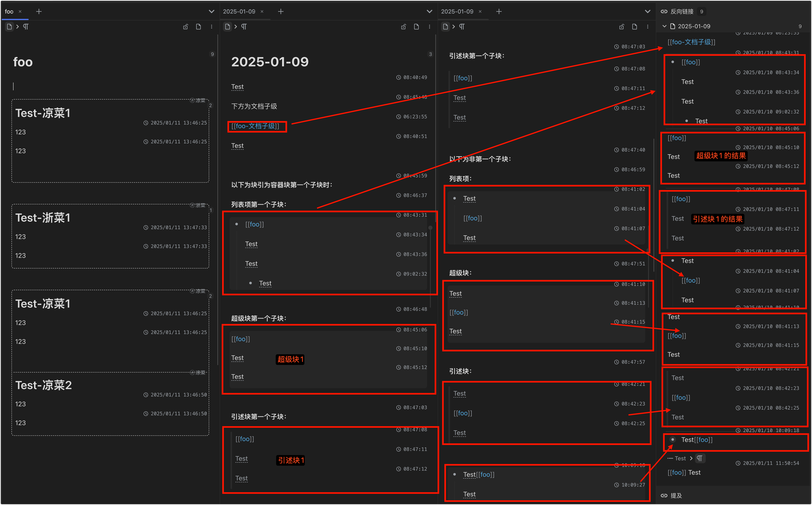Click the Test-浙菜1 embedded heading
The height and width of the screenshot is (505, 812).
click(x=43, y=218)
